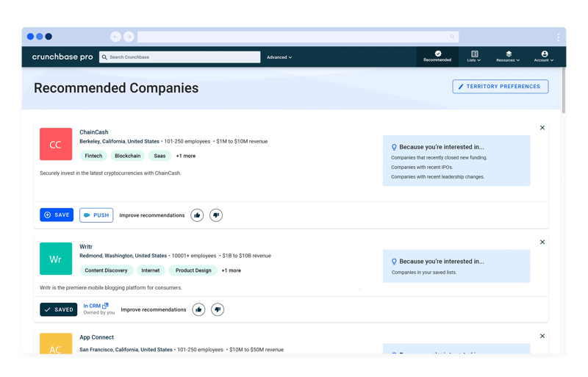Open the App Connect company name link
The image size is (588, 377).
[96, 337]
